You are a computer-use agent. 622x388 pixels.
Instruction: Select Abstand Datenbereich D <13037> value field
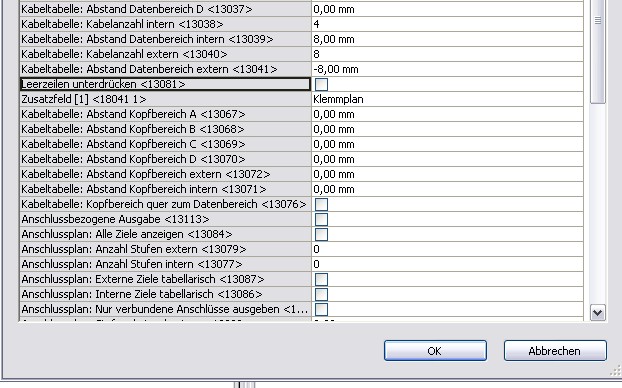click(447, 9)
